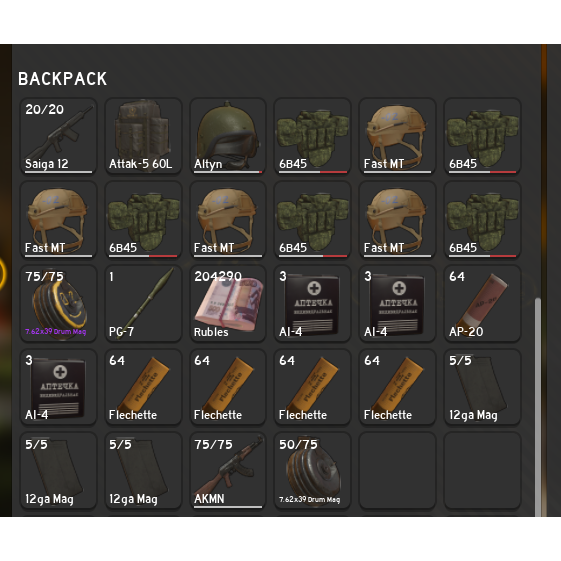Select the Saiga 12 shotgun slot
561x561 pixels.
click(x=58, y=136)
